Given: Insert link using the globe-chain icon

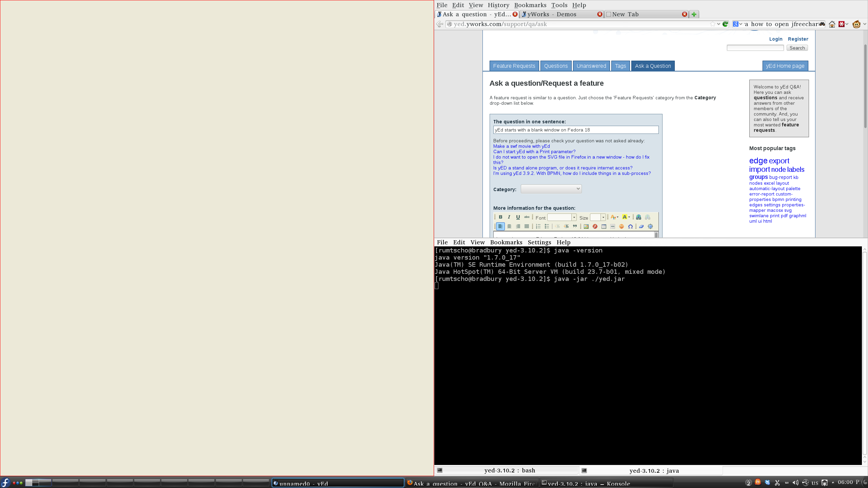Looking at the screenshot, I should (639, 217).
